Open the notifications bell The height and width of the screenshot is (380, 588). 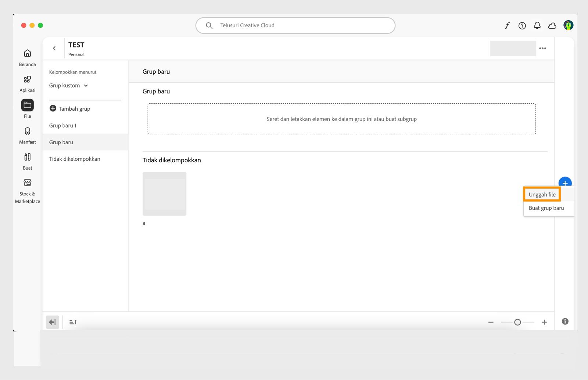click(x=537, y=25)
